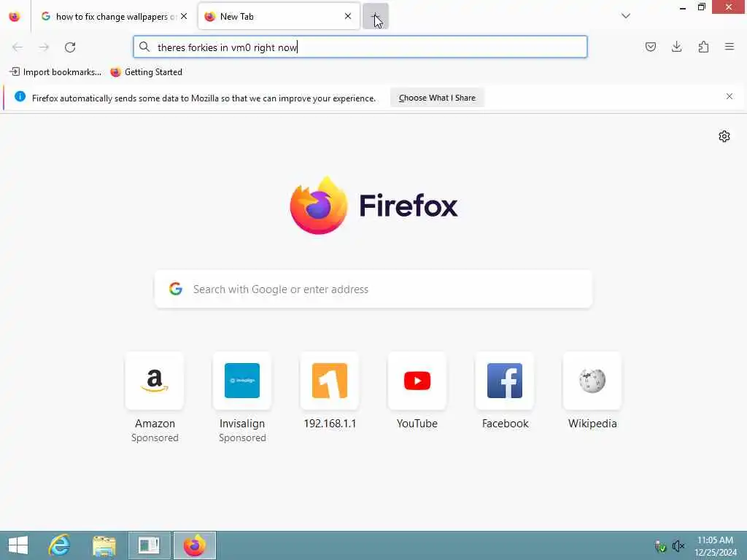Open the taskbar clock showing 11:05 AM
Image resolution: width=747 pixels, height=560 pixels.
tap(715, 546)
